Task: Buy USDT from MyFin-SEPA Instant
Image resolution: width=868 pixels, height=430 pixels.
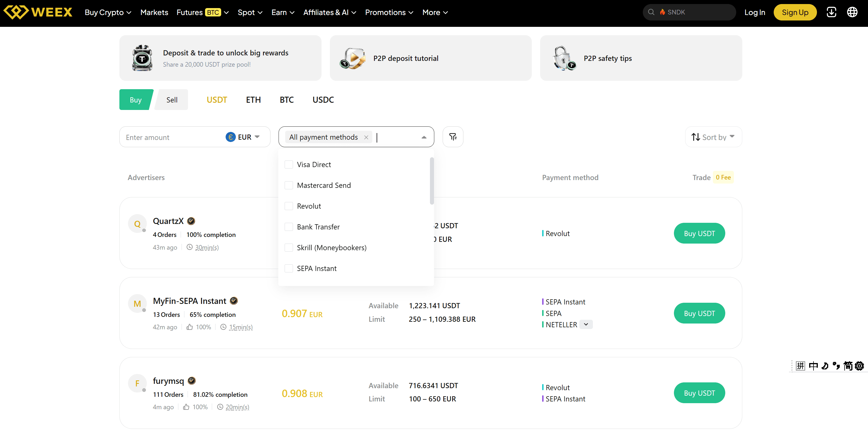Action: [699, 313]
